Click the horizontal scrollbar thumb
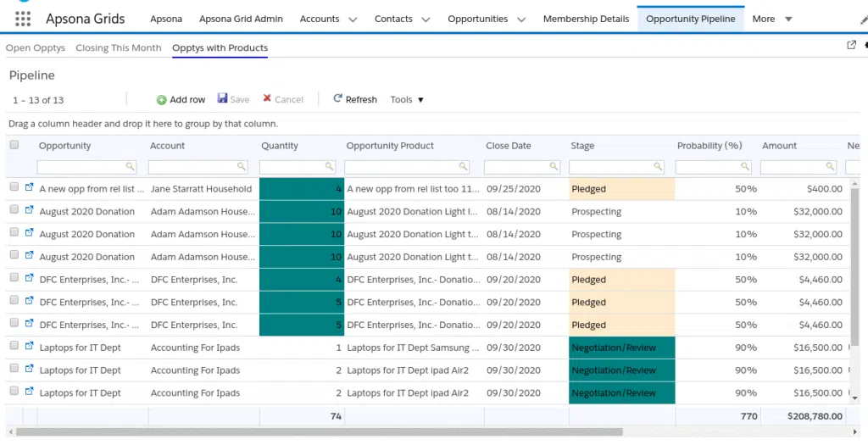Viewport: 868px width, 445px height. coord(320,431)
